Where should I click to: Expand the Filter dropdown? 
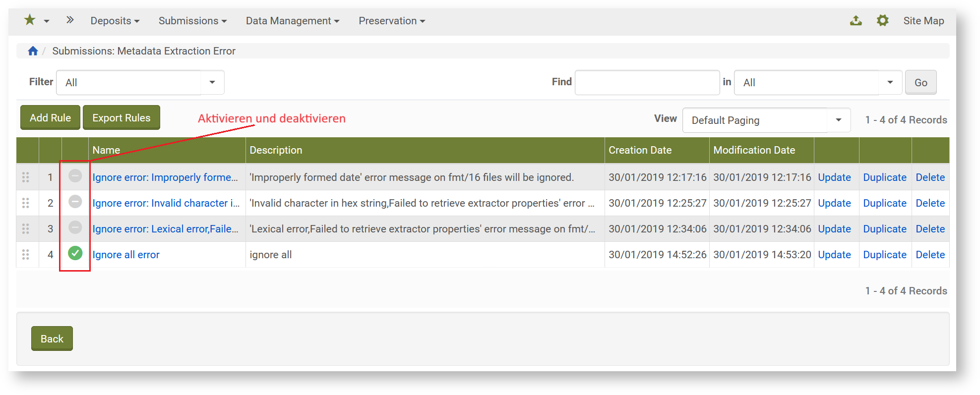pyautogui.click(x=212, y=82)
